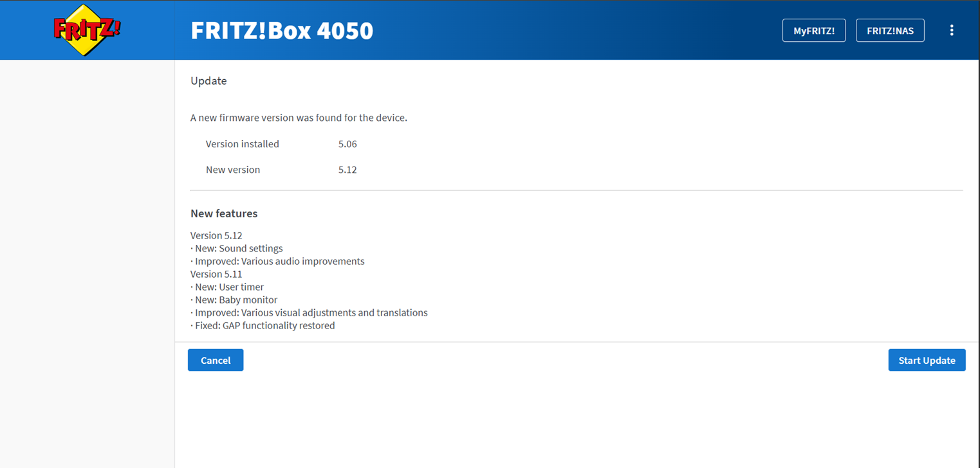Open the three-dot overflow menu
Image resolution: width=980 pixels, height=468 pixels.
click(x=952, y=30)
